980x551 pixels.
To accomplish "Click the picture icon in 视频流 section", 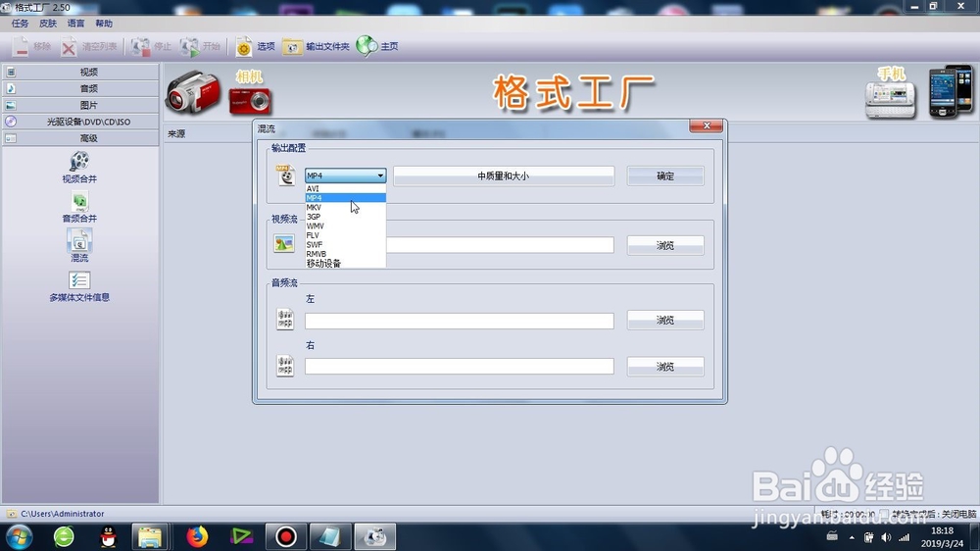I will click(284, 243).
